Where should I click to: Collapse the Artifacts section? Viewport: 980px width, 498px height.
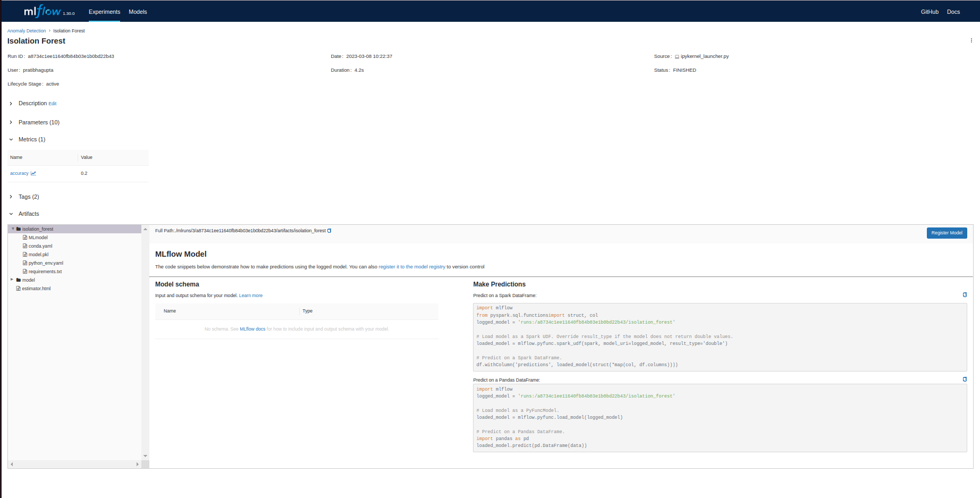pos(11,214)
